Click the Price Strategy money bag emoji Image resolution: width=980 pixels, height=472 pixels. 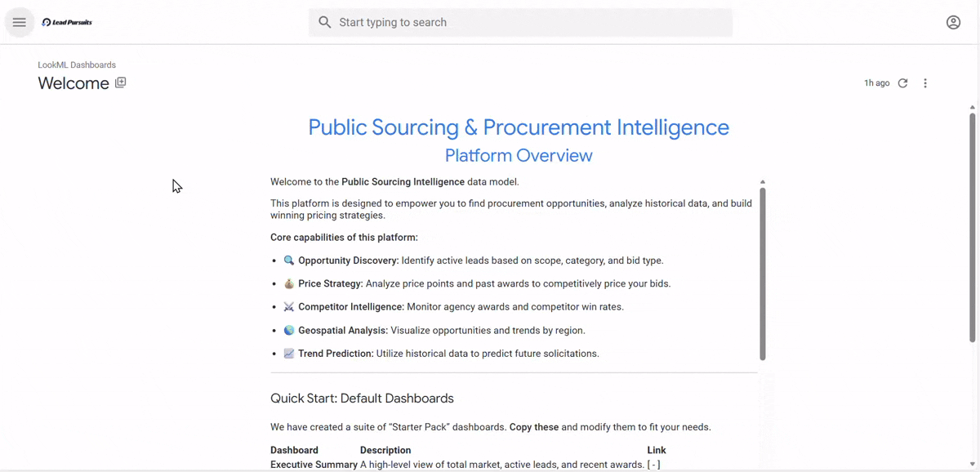click(289, 283)
